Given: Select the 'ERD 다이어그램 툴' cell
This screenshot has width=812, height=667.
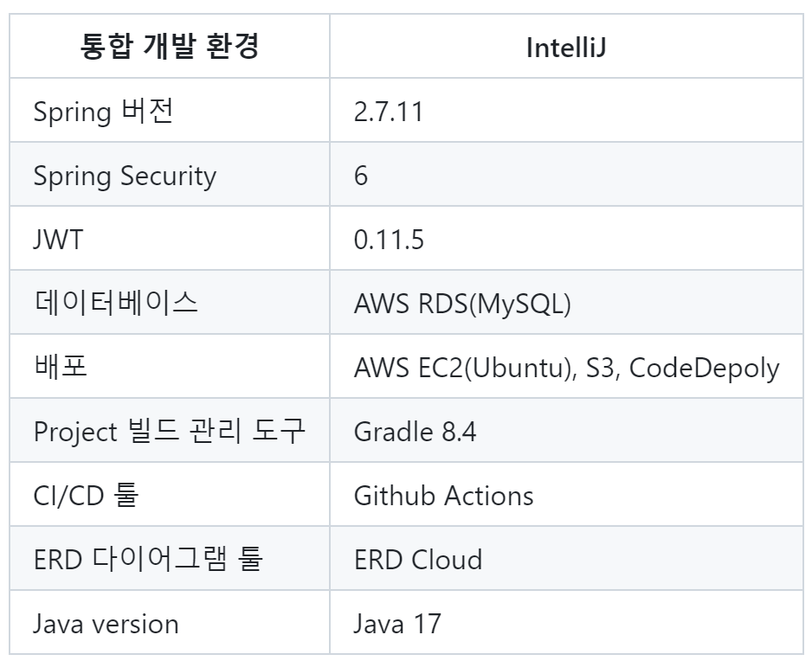Looking at the screenshot, I should coord(170,558).
